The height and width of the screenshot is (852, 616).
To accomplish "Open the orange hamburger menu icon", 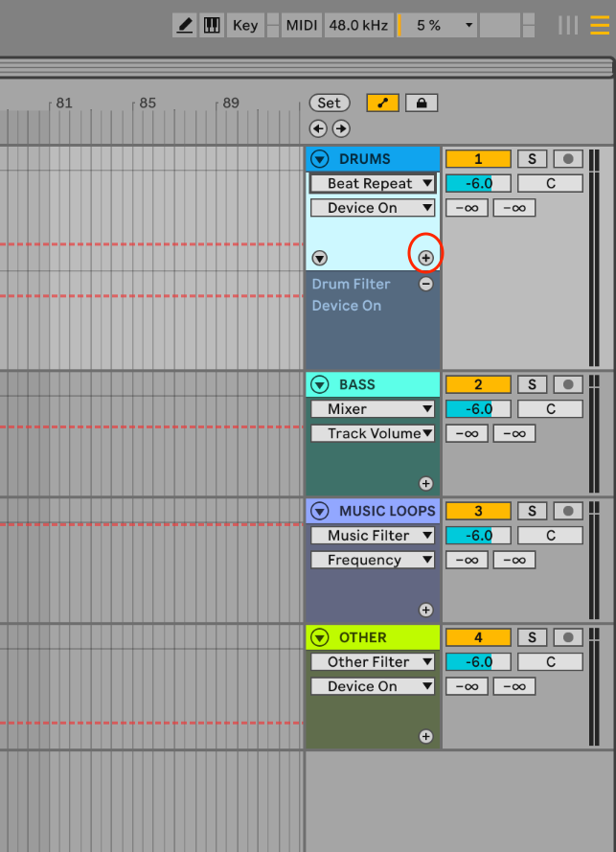I will (599, 25).
